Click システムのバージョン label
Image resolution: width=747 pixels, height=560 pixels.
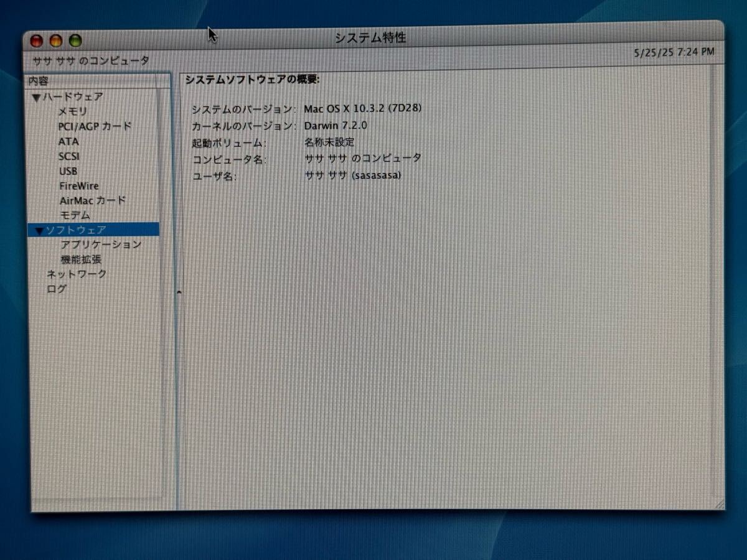[244, 110]
